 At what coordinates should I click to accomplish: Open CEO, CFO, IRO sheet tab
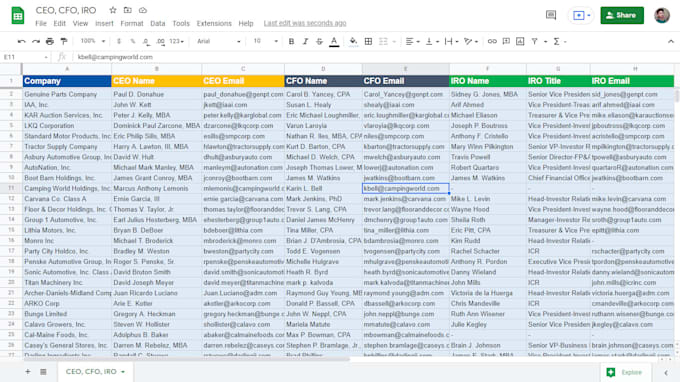[95, 372]
